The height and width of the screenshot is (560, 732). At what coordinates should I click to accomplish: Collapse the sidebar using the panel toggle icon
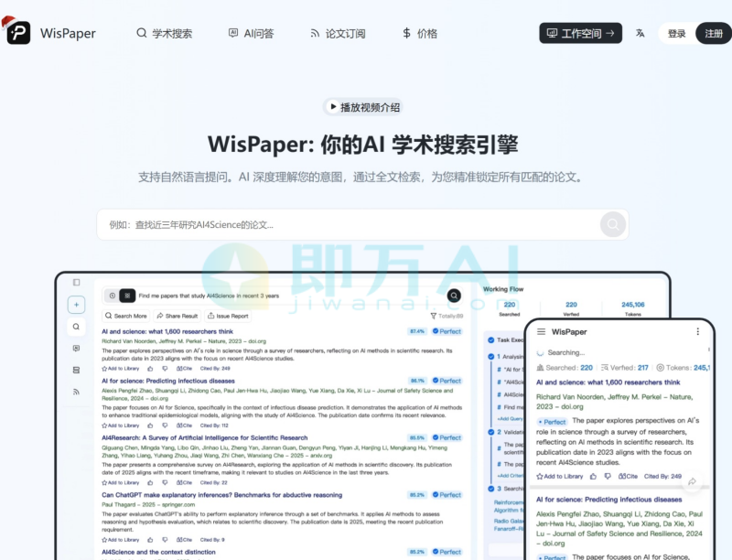[x=77, y=284]
